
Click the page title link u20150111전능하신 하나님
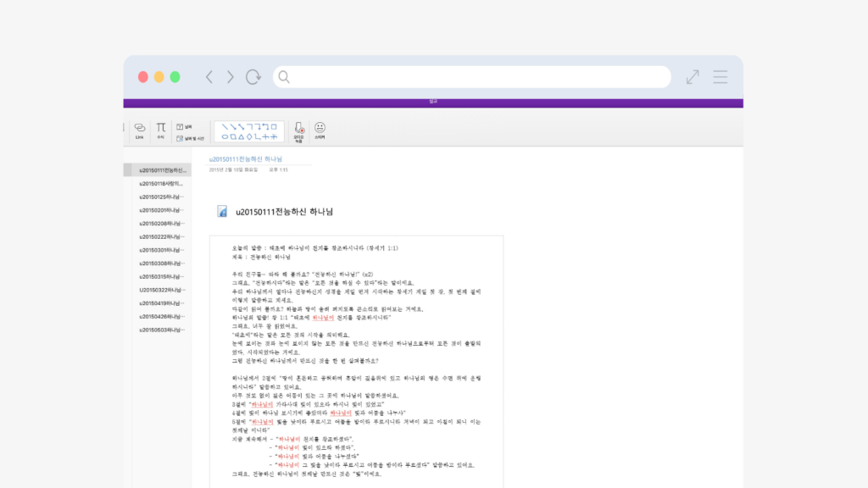pyautogui.click(x=246, y=158)
